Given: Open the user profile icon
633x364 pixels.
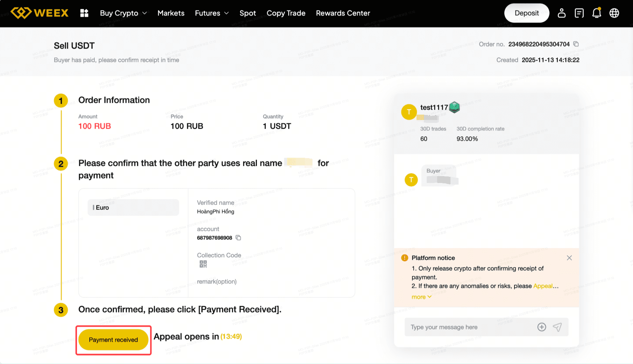Looking at the screenshot, I should 561,13.
